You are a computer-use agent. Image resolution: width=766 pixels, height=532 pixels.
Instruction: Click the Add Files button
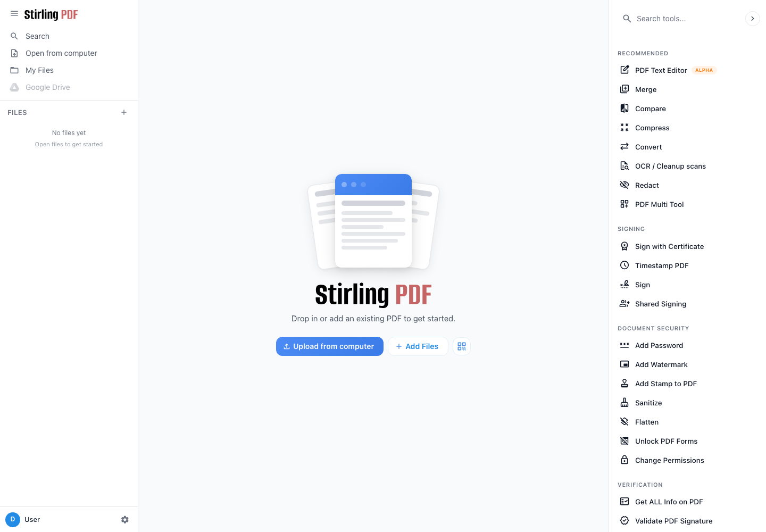418,346
